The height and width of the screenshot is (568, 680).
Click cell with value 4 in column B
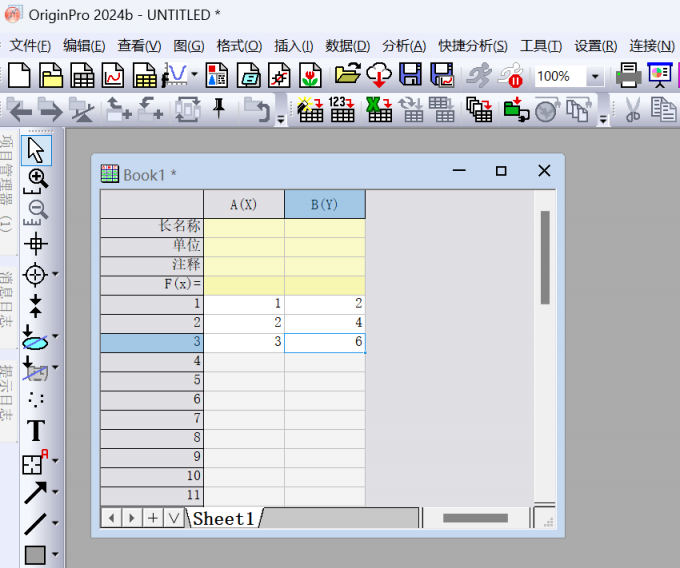(325, 323)
